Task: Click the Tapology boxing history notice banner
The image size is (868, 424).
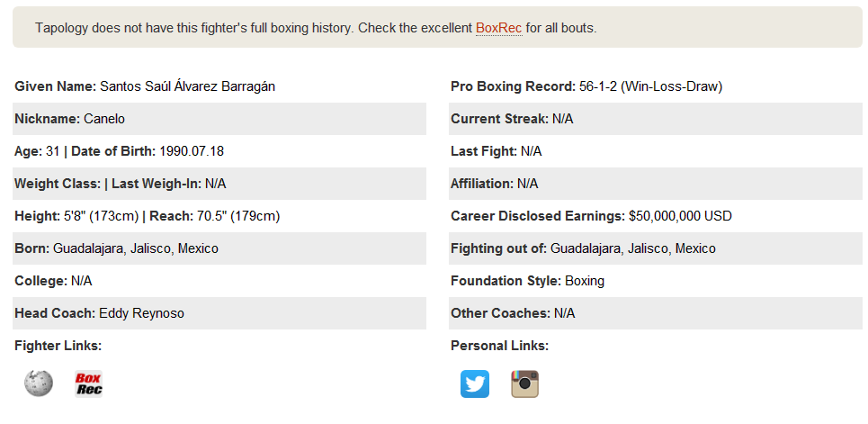Action: pyautogui.click(x=437, y=27)
